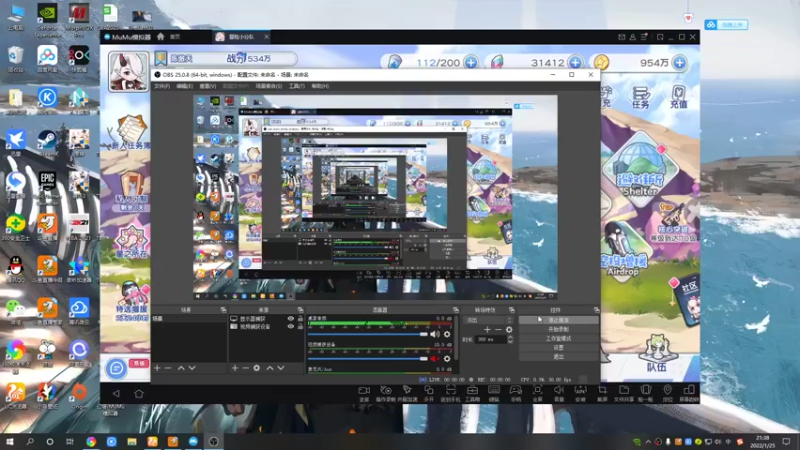Open gear settings for 桌面音频 mixer channel
The width and height of the screenshot is (800, 450).
pyautogui.click(x=447, y=334)
